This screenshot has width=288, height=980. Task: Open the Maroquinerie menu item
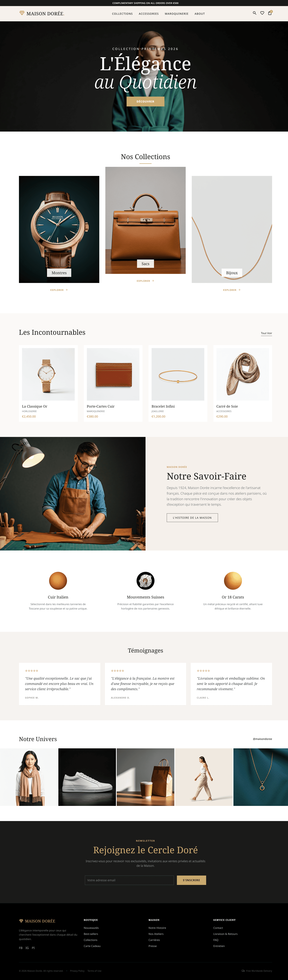(x=176, y=14)
